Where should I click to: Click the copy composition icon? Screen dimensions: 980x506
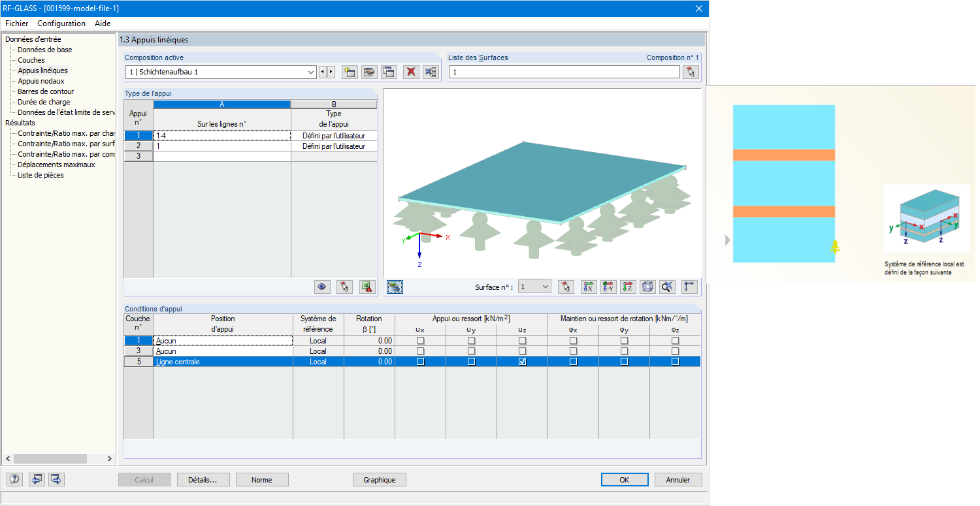point(389,72)
